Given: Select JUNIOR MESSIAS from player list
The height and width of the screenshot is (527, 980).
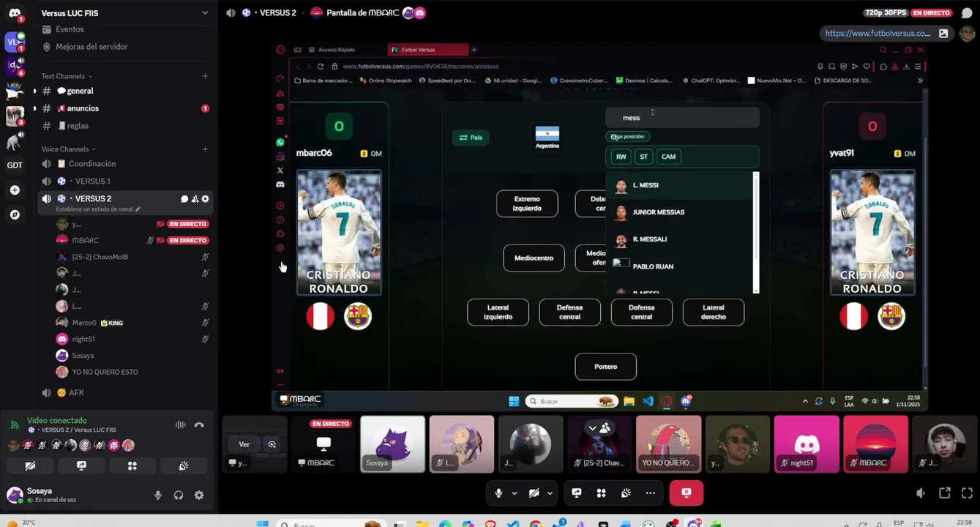Looking at the screenshot, I should point(681,212).
